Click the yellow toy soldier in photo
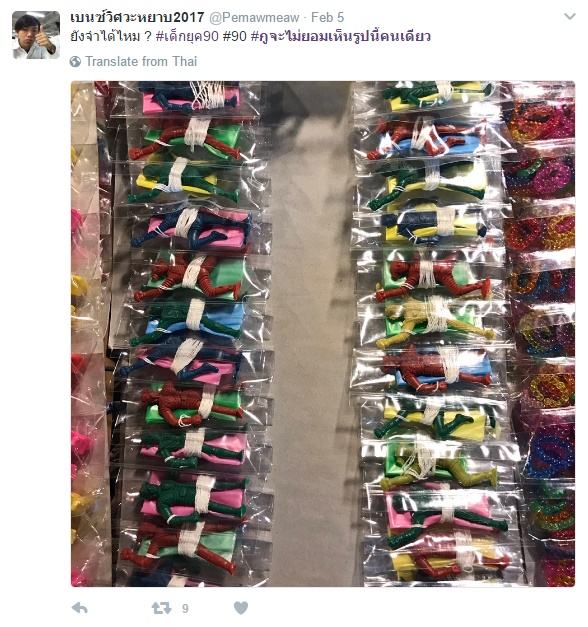The image size is (588, 627). (x=433, y=320)
